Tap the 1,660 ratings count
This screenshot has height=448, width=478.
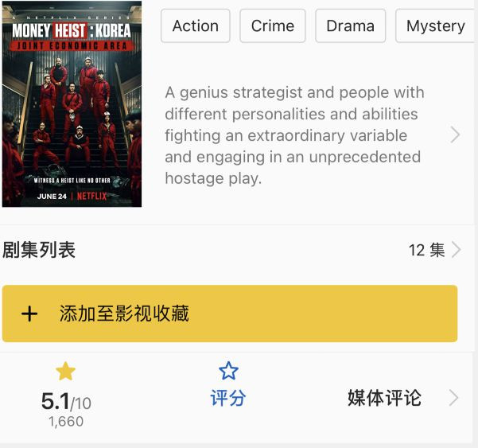(66, 422)
